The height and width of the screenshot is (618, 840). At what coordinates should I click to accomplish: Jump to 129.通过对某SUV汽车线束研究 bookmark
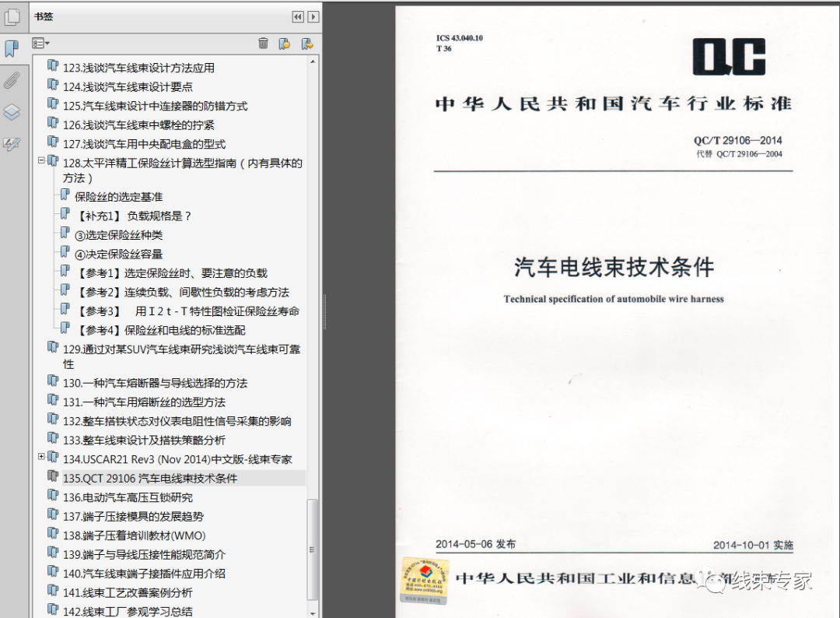(x=171, y=350)
